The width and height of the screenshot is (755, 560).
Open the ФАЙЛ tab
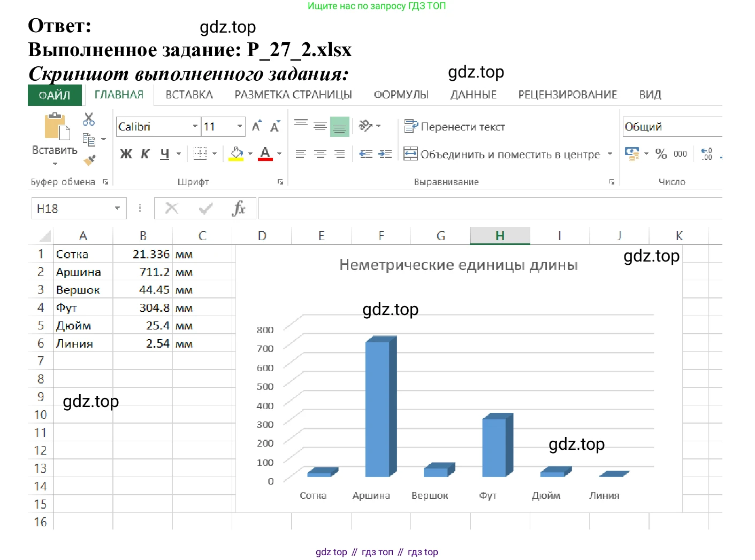(x=55, y=95)
